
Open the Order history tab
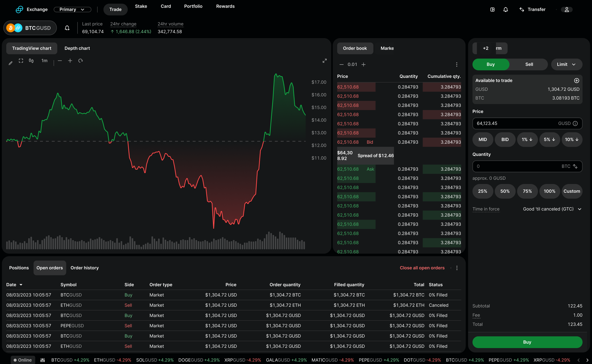click(x=85, y=268)
